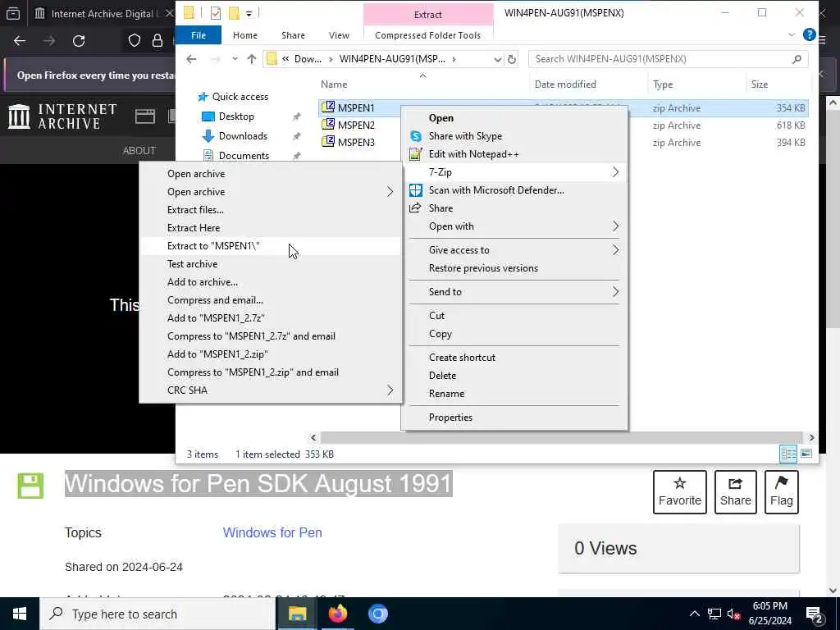Viewport: 840px width, 630px height.
Task: Expand the Give access to submenu
Action: pos(615,249)
